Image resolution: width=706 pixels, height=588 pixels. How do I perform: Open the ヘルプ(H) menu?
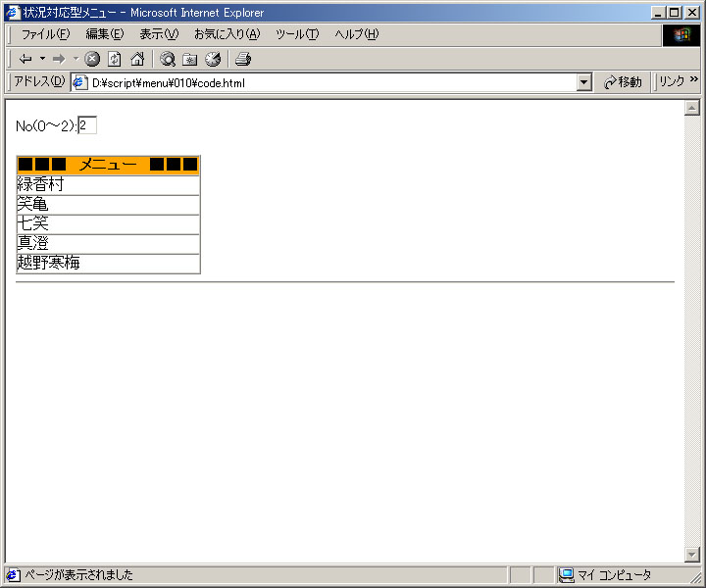[x=357, y=34]
